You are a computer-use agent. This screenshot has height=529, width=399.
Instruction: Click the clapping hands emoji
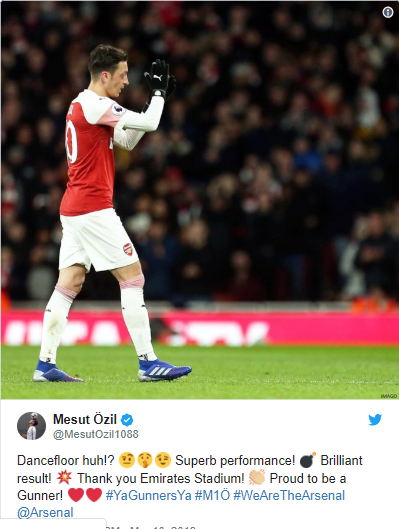257,478
